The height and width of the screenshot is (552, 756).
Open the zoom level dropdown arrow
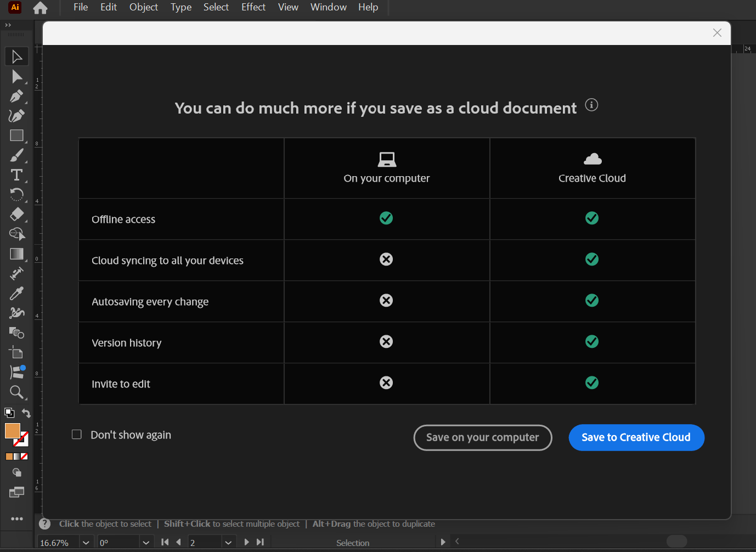pyautogui.click(x=86, y=542)
